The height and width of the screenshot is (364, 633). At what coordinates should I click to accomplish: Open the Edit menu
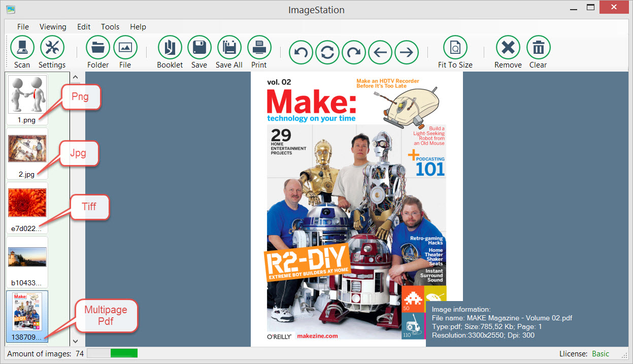click(x=84, y=27)
